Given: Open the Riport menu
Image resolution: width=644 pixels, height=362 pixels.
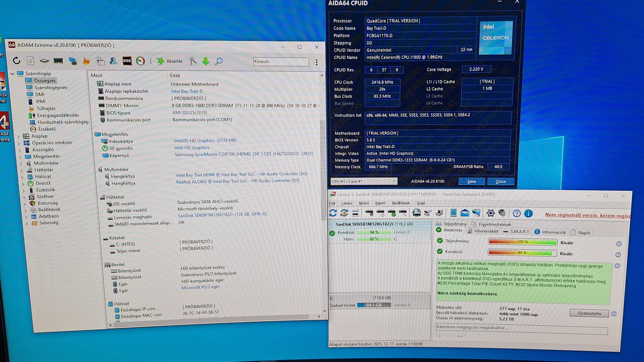Looking at the screenshot, I should [x=380, y=203].
